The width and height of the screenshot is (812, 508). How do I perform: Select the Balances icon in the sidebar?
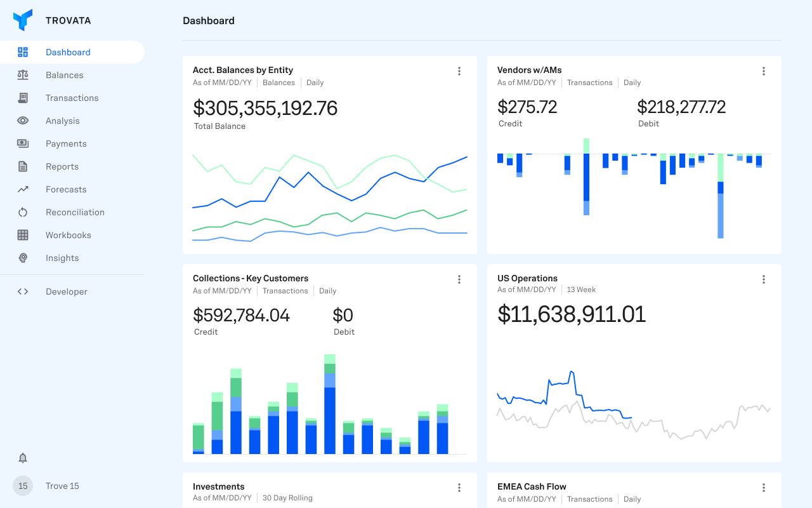(23, 75)
